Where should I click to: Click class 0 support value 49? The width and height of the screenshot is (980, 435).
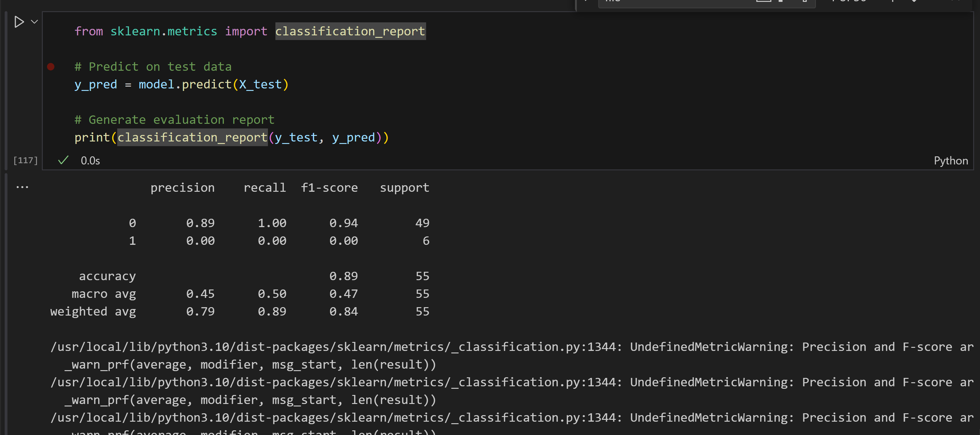tap(422, 223)
